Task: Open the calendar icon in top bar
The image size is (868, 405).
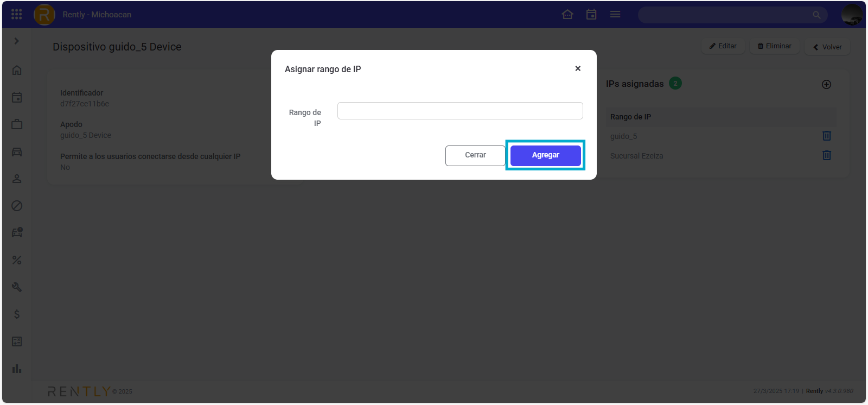Action: [x=591, y=15]
